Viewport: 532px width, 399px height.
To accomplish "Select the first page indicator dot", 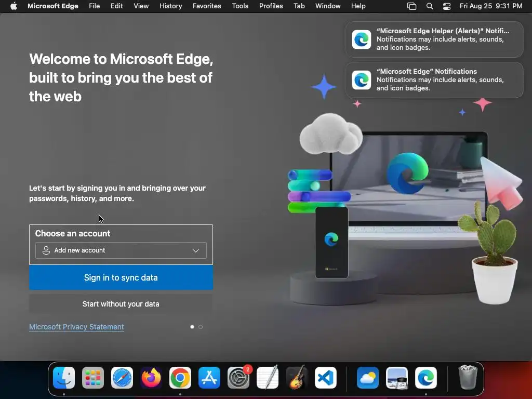I will [192, 327].
